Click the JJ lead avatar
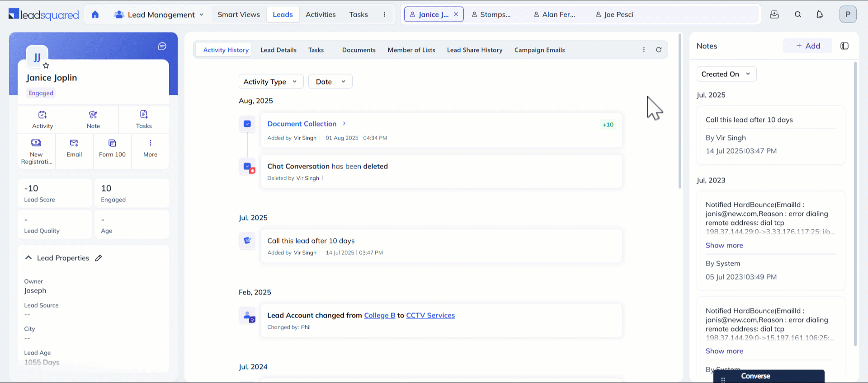 tap(37, 57)
